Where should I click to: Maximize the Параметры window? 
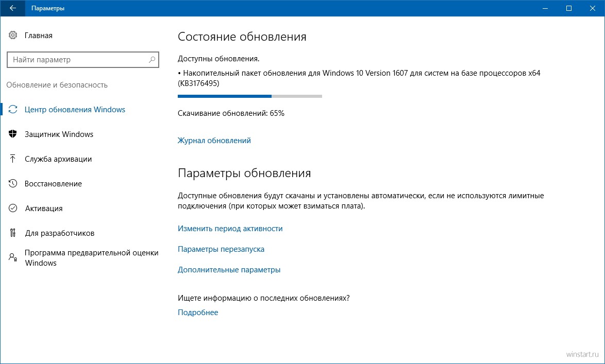pos(569,8)
